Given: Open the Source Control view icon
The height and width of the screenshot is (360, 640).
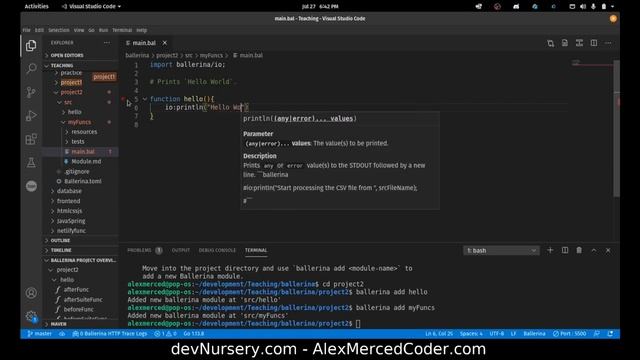Looking at the screenshot, I should (x=31, y=92).
